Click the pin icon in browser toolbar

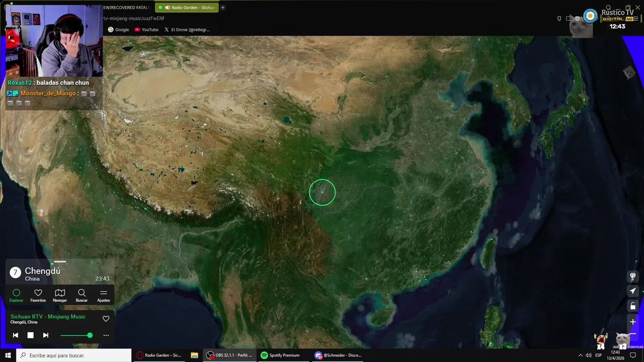pyautogui.click(x=559, y=19)
